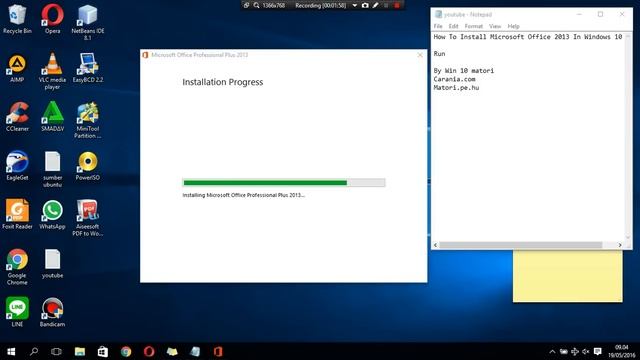Click the 'By Win 10 matori' line in Notepad
This screenshot has height=360, width=640.
click(464, 71)
